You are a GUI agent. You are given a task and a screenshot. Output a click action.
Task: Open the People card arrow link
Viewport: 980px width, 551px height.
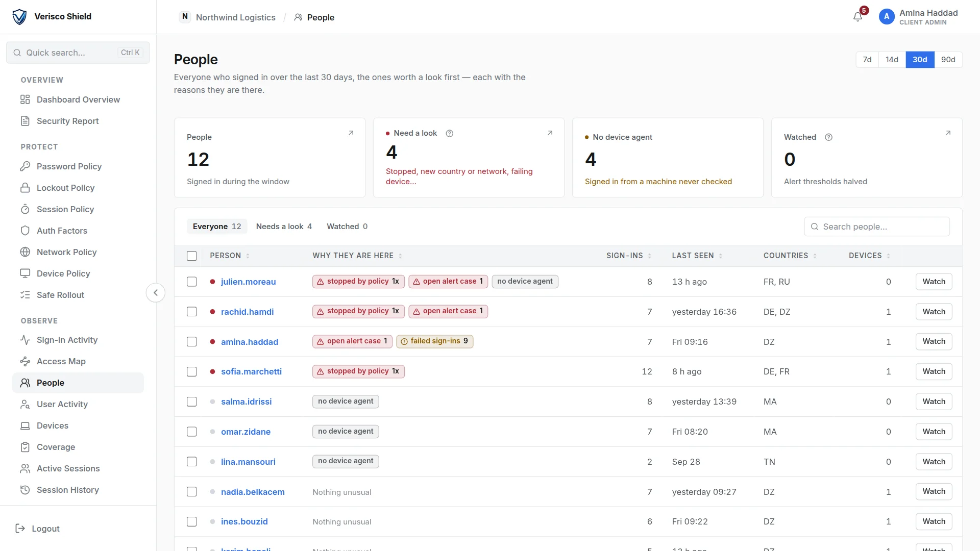point(351,133)
